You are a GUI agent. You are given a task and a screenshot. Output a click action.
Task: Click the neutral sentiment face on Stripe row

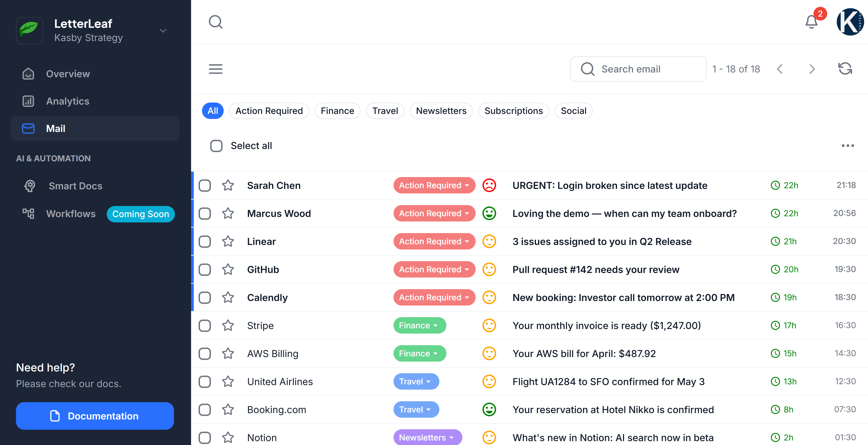click(x=489, y=325)
